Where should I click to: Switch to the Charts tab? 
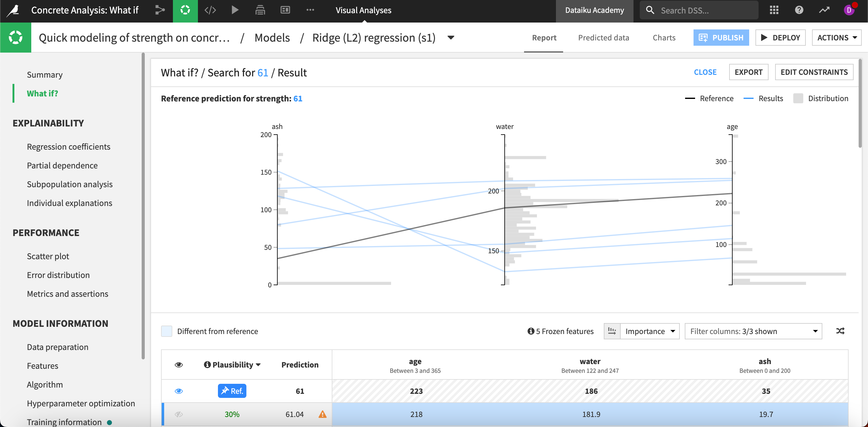(x=663, y=37)
